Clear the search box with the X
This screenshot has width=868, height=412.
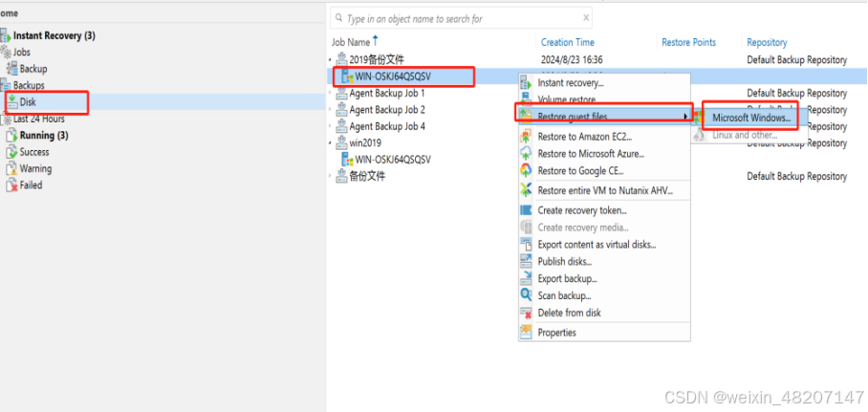[586, 18]
